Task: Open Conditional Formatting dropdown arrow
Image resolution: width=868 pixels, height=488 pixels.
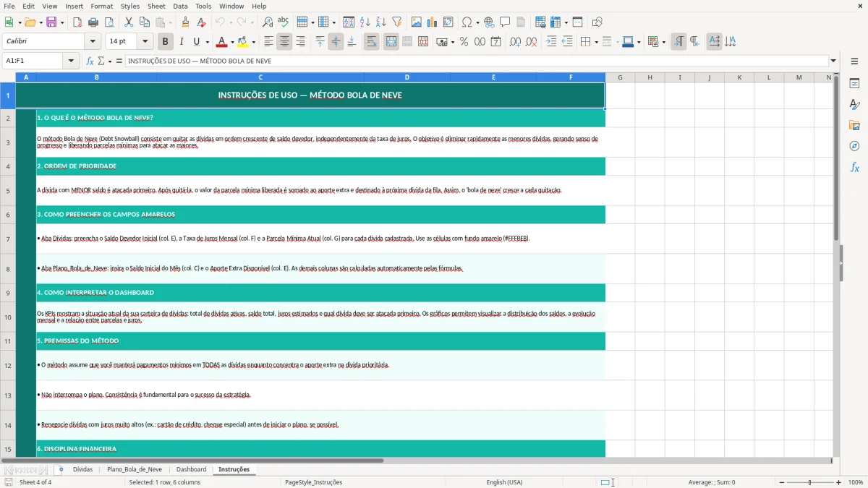Action: click(663, 42)
